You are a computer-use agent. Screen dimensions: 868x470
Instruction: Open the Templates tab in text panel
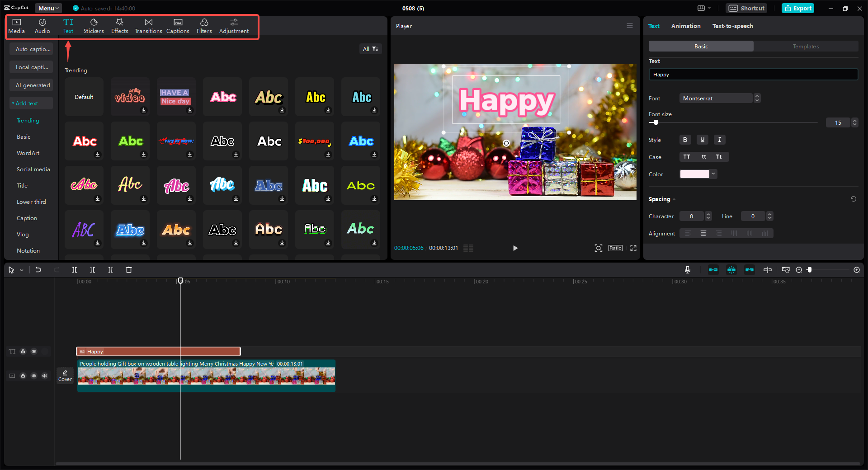click(x=806, y=46)
